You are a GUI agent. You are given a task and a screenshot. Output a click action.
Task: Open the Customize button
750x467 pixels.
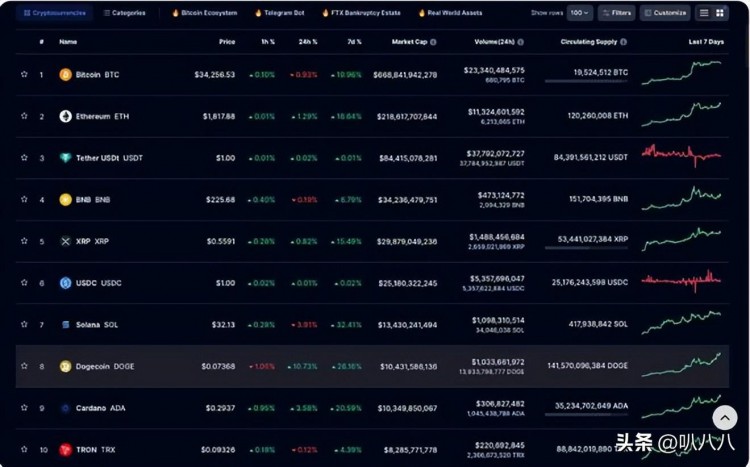pyautogui.click(x=665, y=13)
